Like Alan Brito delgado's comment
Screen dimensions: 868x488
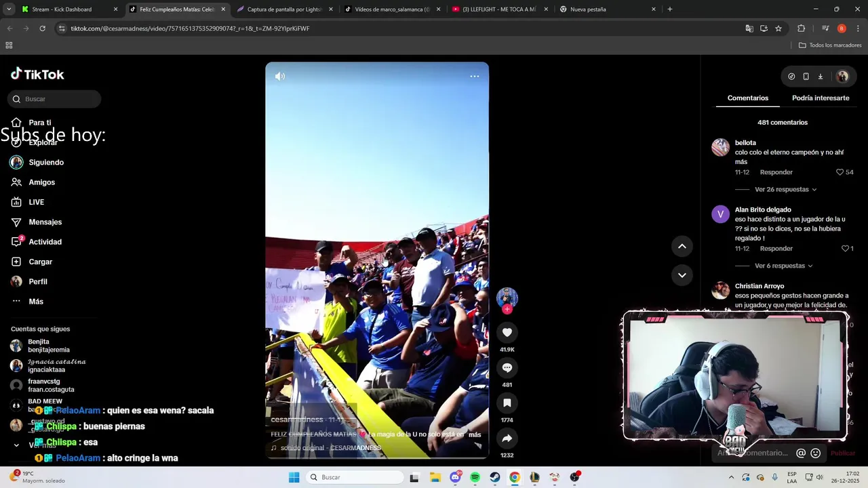pyautogui.click(x=845, y=249)
